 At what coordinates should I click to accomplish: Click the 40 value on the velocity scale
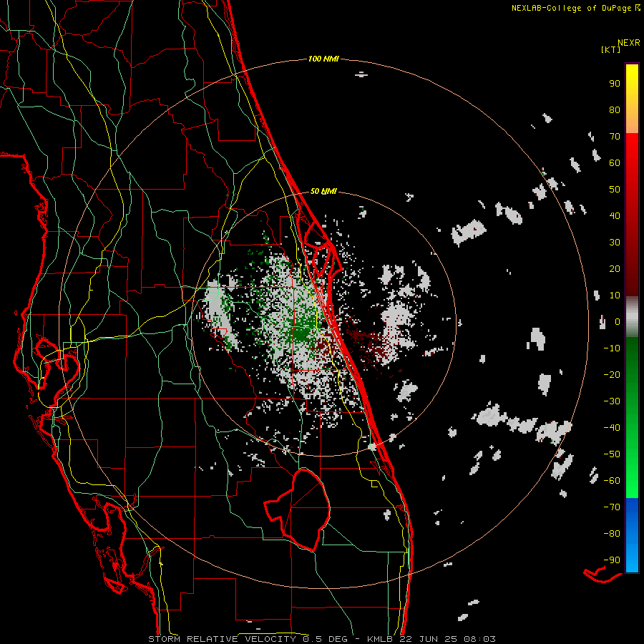click(x=615, y=216)
